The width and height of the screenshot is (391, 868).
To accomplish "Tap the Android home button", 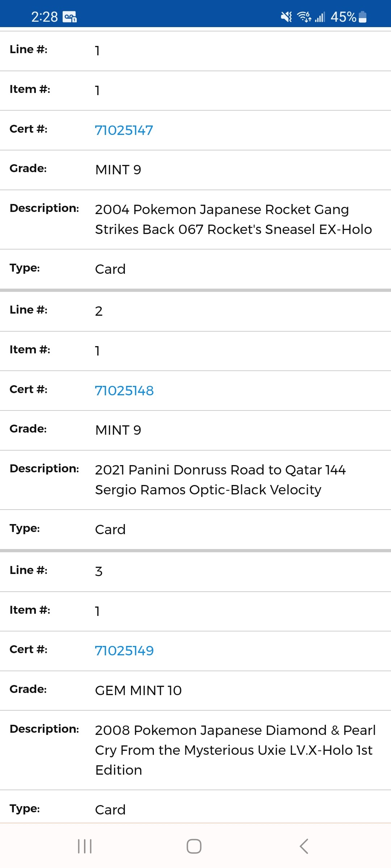I will pos(194,846).
